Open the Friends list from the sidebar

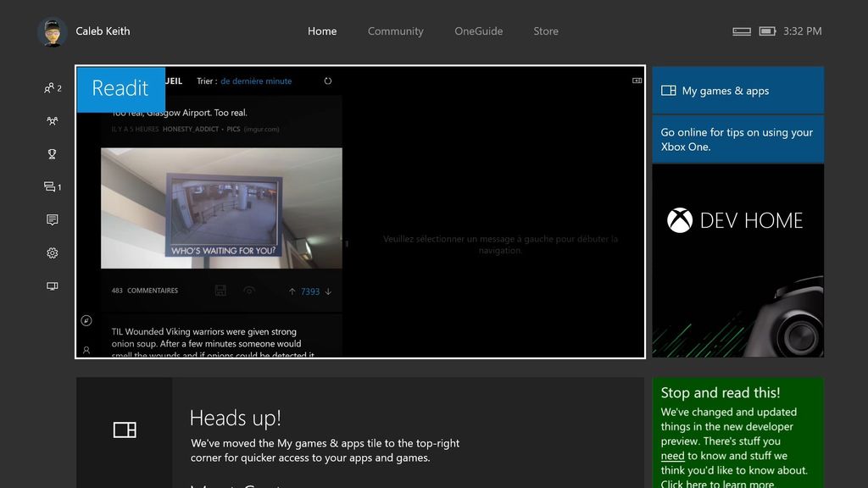[x=48, y=87]
